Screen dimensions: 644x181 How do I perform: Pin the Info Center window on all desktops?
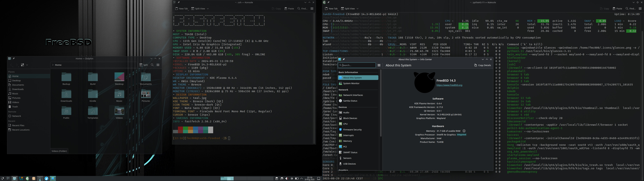[344, 59]
